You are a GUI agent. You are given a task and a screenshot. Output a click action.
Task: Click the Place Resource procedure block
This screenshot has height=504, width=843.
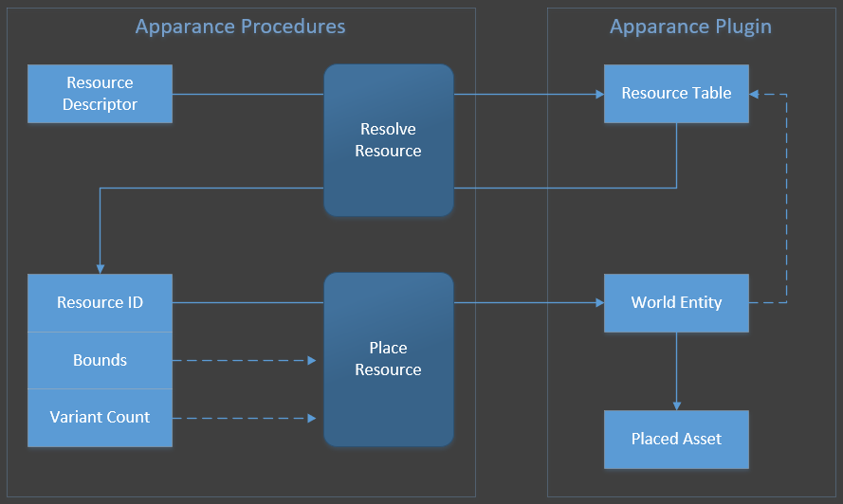pos(388,359)
